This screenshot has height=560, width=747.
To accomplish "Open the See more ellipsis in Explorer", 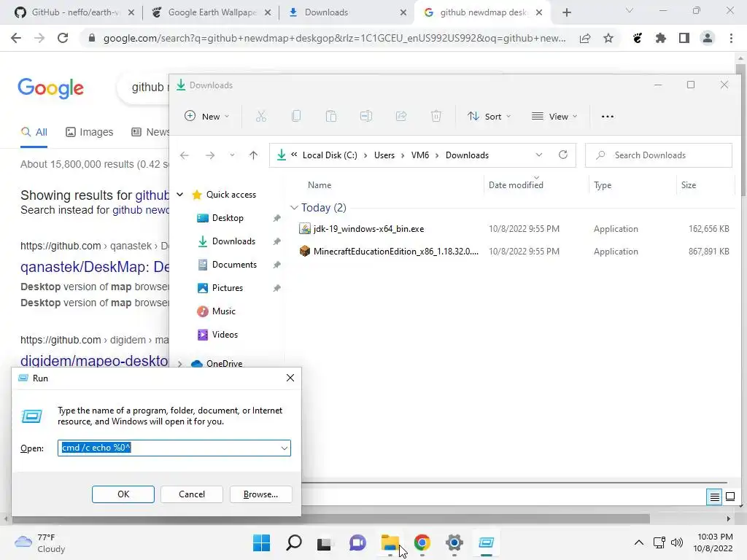I will tap(608, 117).
